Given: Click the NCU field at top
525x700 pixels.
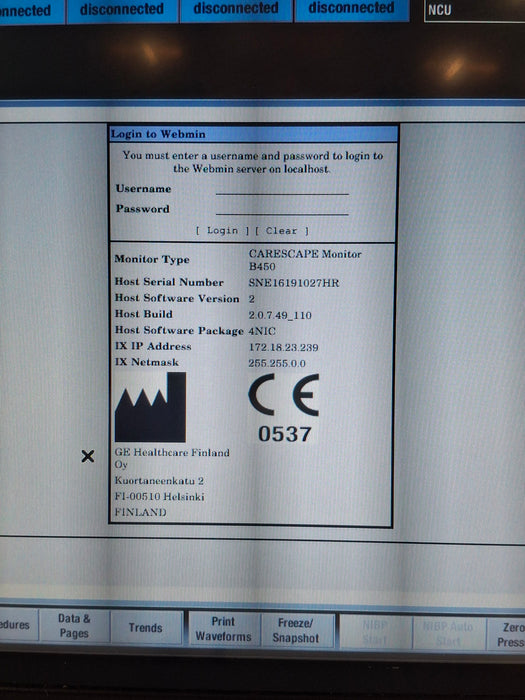Looking at the screenshot, I should coord(474,11).
